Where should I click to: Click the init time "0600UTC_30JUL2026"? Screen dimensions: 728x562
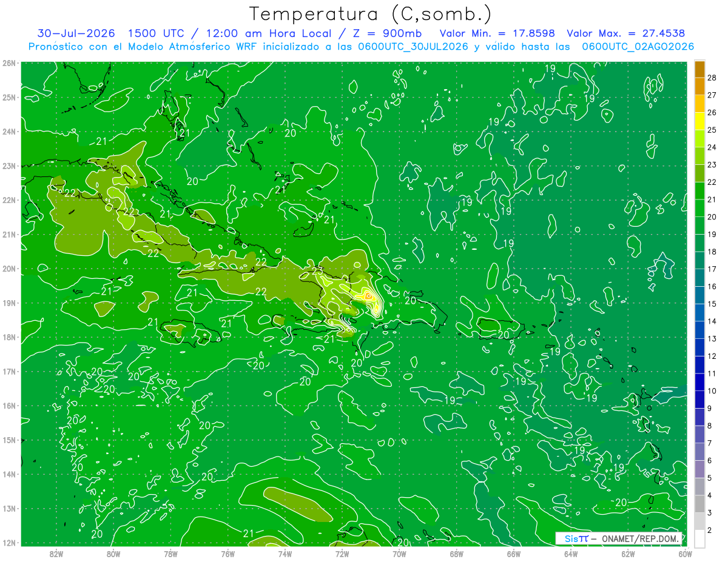(413, 46)
